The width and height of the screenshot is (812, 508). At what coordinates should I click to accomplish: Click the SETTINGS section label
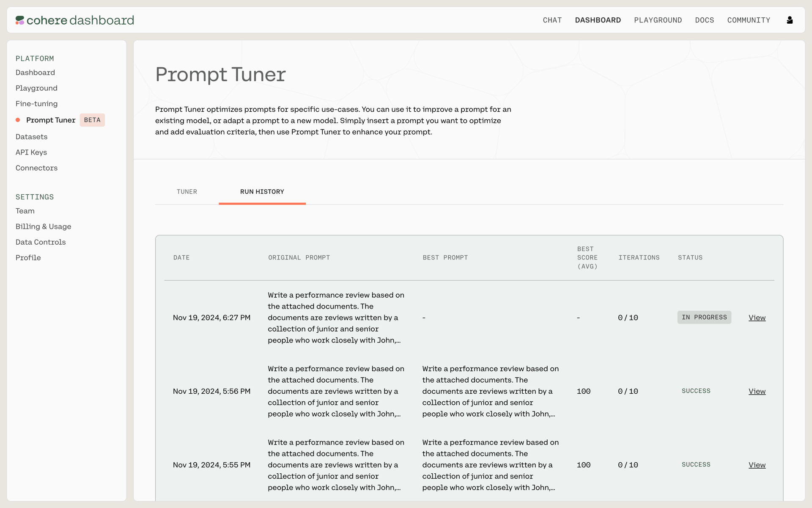click(x=35, y=197)
